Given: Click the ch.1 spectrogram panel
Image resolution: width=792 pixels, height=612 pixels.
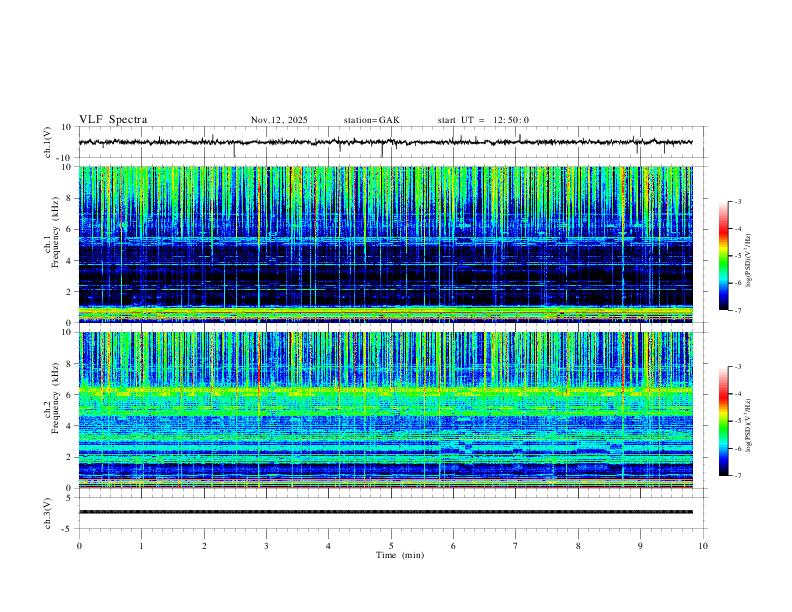Looking at the screenshot, I should [385, 244].
